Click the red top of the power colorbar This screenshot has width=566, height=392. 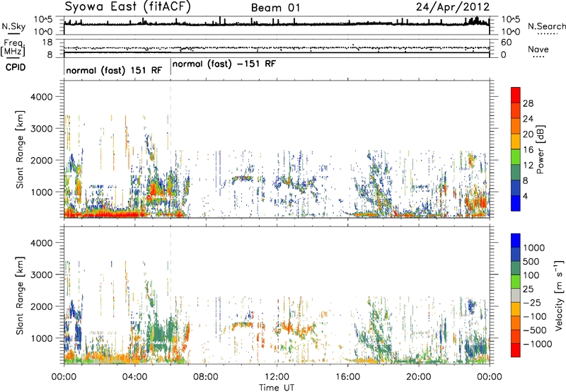pyautogui.click(x=516, y=95)
